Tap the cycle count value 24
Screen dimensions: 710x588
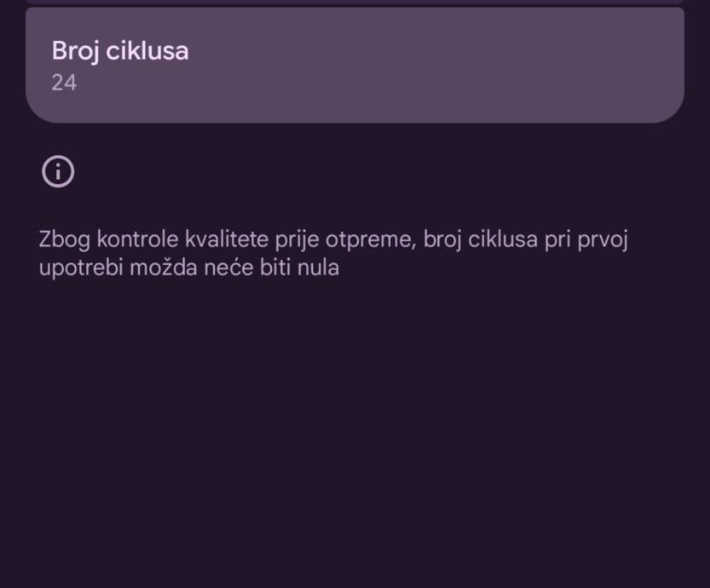click(64, 83)
